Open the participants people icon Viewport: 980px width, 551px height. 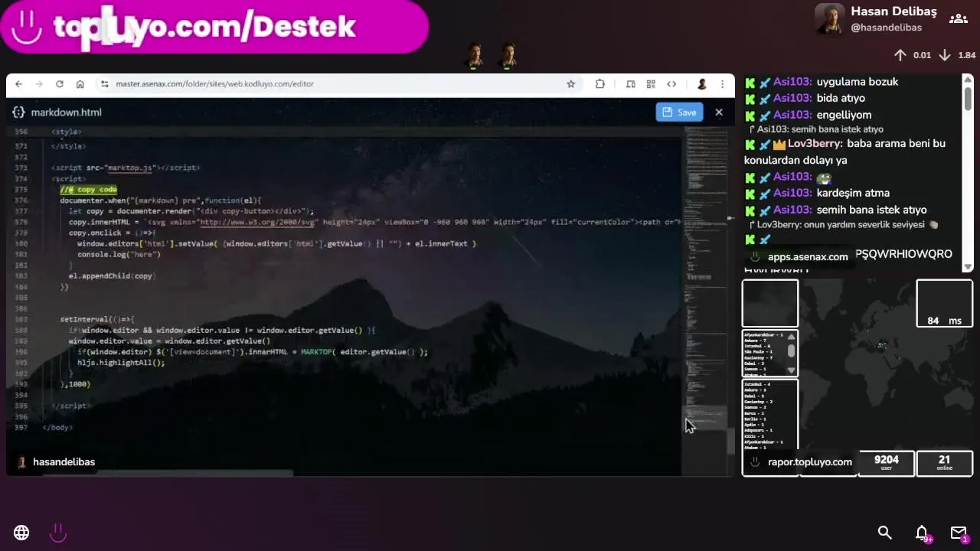[959, 19]
